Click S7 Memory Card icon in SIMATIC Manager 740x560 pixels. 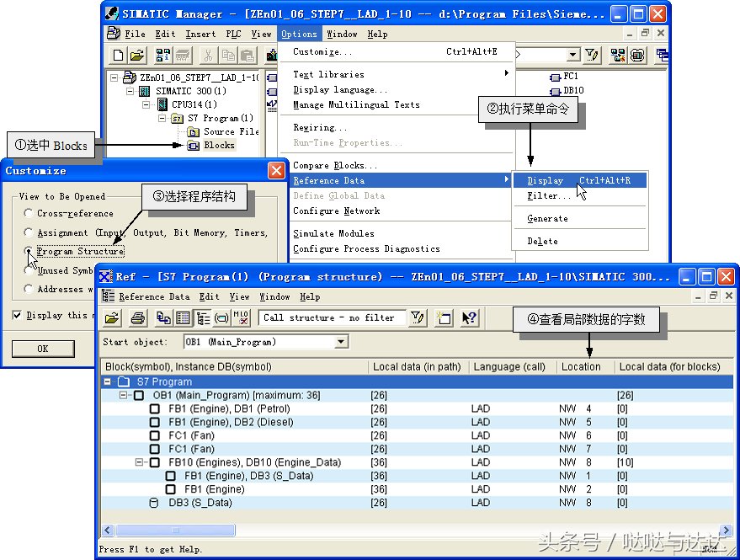click(183, 56)
